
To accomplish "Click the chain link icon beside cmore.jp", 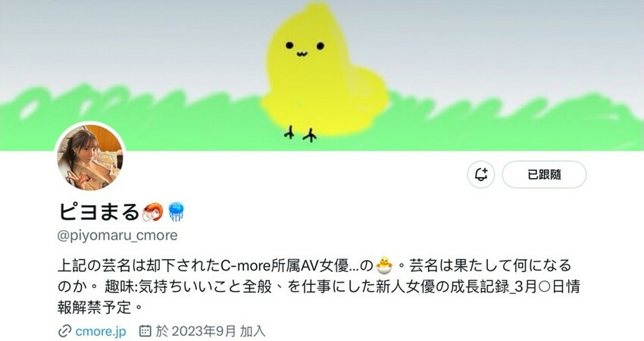I will click(x=65, y=331).
